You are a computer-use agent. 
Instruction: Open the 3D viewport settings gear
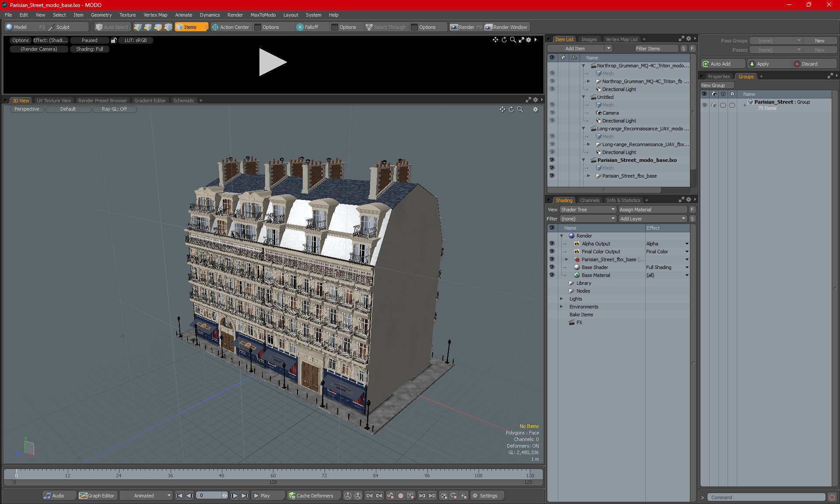click(535, 109)
